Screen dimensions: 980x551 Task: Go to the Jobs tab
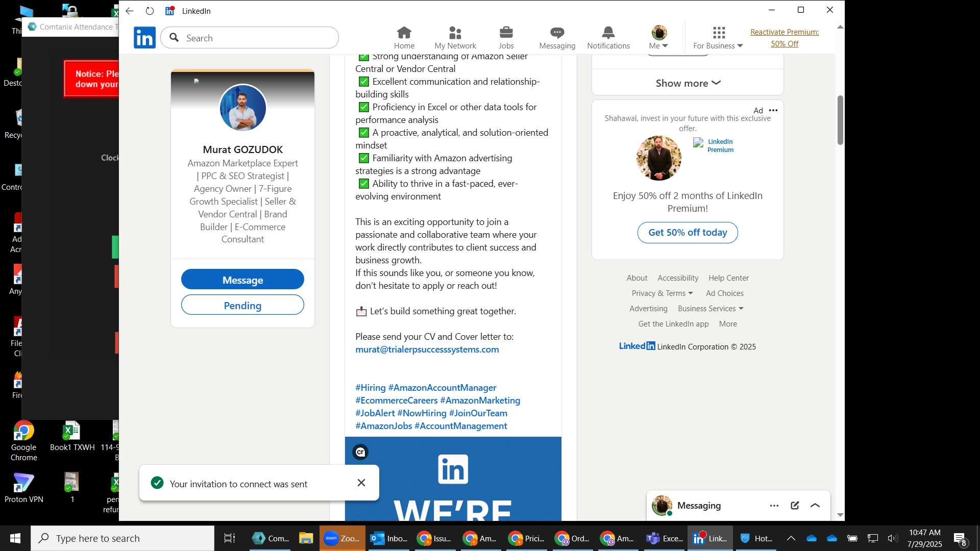[x=506, y=38]
